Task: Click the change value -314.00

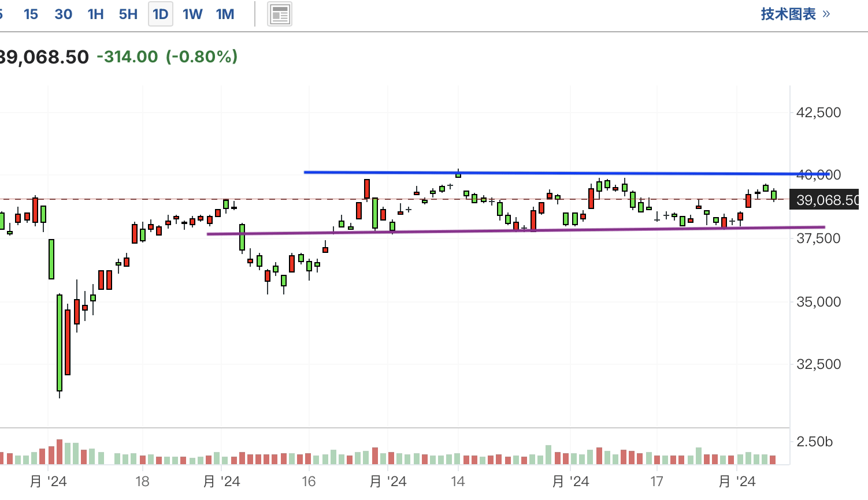Action: pyautogui.click(x=127, y=57)
